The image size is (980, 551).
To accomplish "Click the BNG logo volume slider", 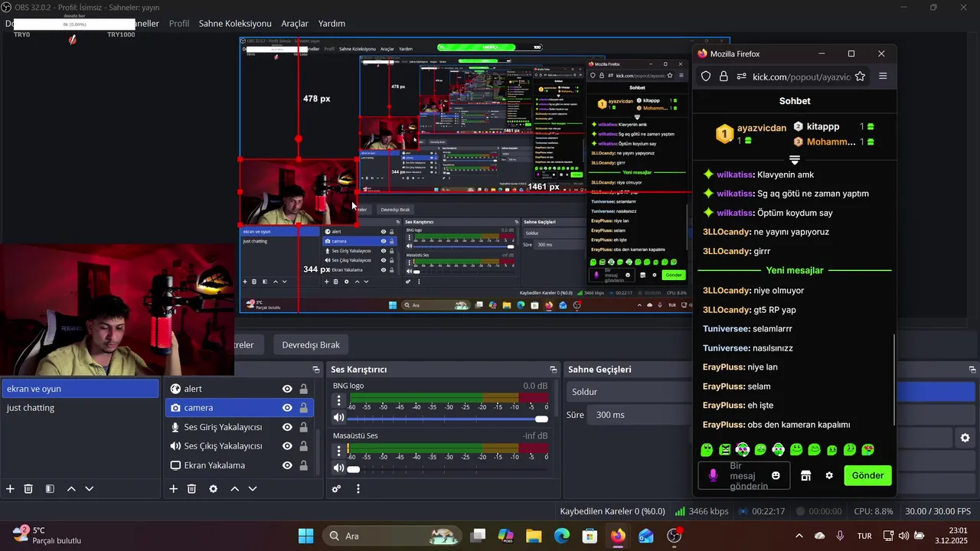I will pos(449,419).
